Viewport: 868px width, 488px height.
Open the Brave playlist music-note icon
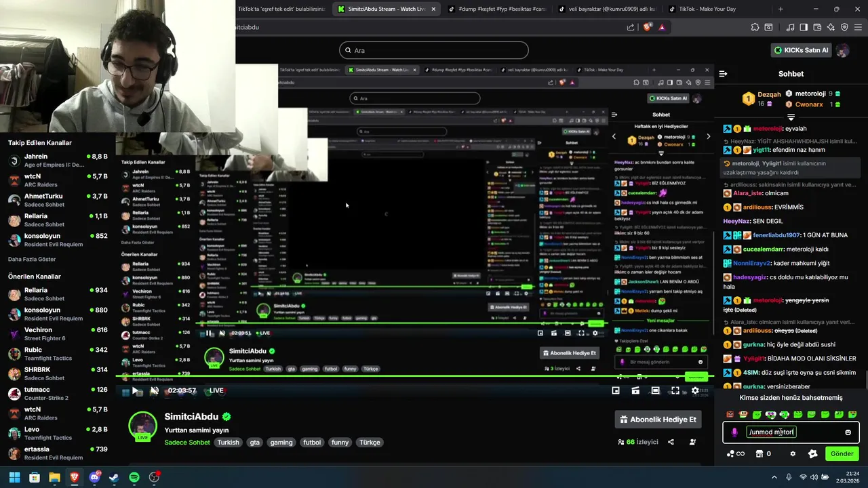(x=791, y=27)
